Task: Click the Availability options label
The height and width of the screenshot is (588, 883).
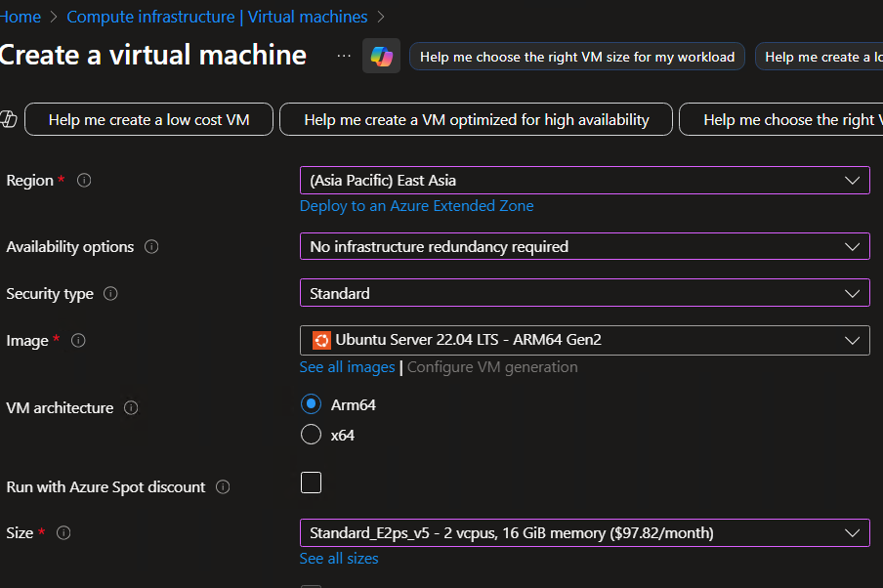Action: click(69, 247)
